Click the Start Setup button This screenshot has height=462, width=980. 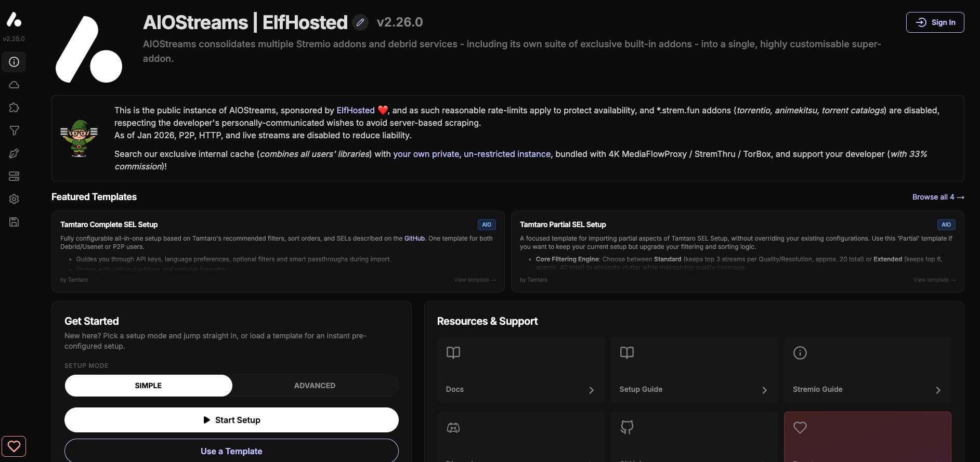pyautogui.click(x=231, y=420)
